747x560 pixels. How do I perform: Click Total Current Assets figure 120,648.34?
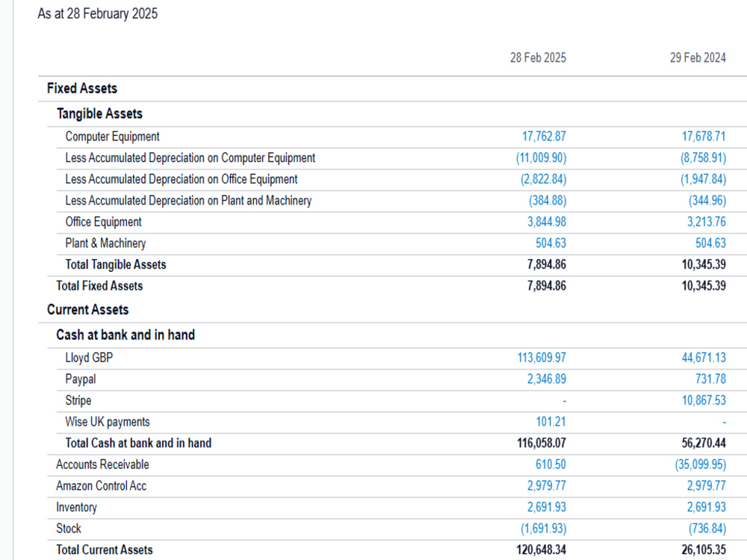[541, 550]
